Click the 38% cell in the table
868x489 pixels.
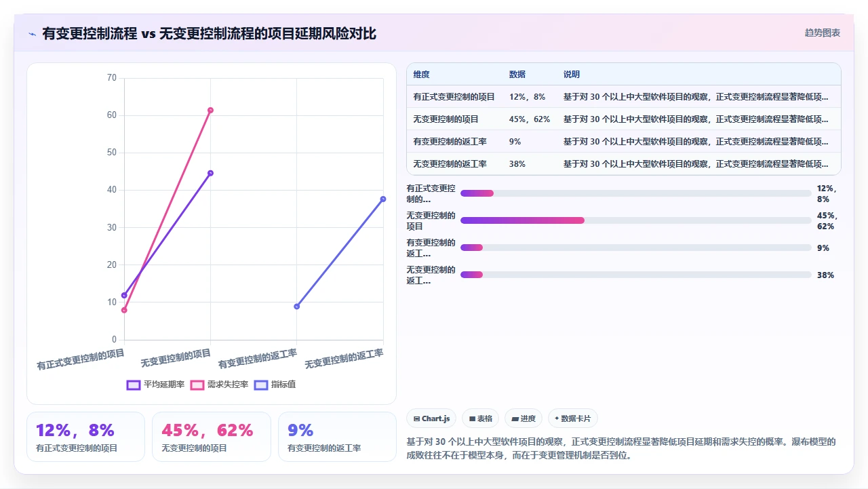point(517,164)
